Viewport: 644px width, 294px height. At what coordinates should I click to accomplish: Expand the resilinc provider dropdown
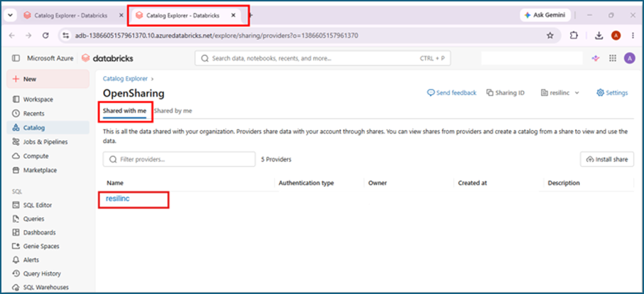click(x=560, y=93)
